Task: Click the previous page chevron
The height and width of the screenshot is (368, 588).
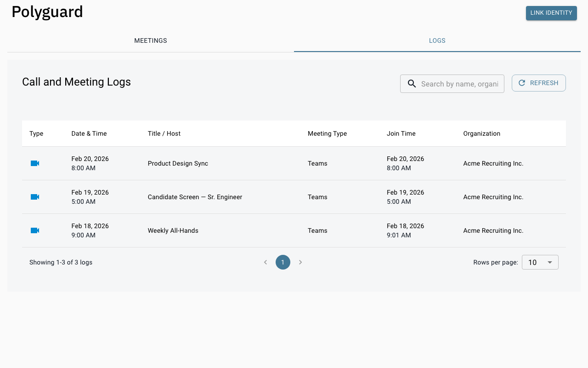Action: pyautogui.click(x=266, y=262)
